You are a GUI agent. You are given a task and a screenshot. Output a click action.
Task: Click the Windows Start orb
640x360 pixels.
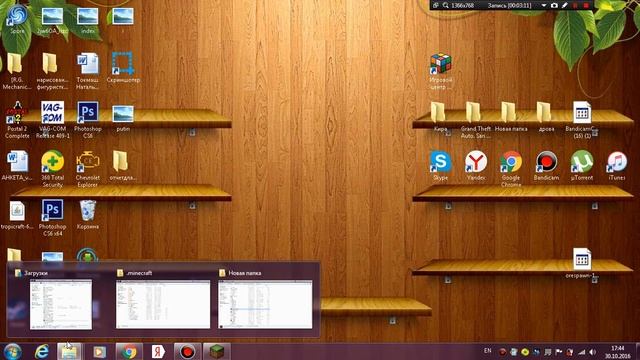pyautogui.click(x=12, y=351)
